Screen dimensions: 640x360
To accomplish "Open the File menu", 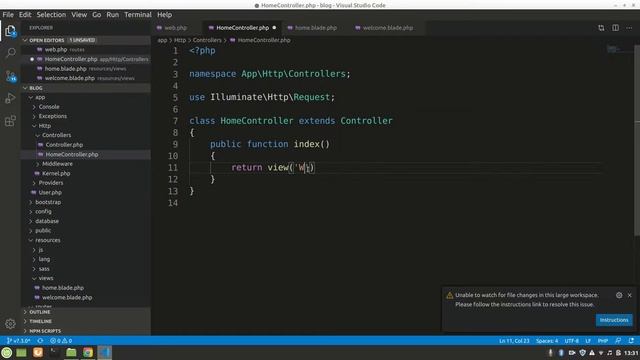I will coord(8,15).
